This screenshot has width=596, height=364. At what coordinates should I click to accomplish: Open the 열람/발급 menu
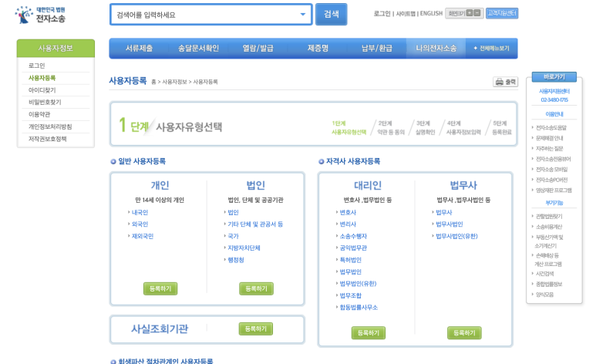[x=258, y=49]
